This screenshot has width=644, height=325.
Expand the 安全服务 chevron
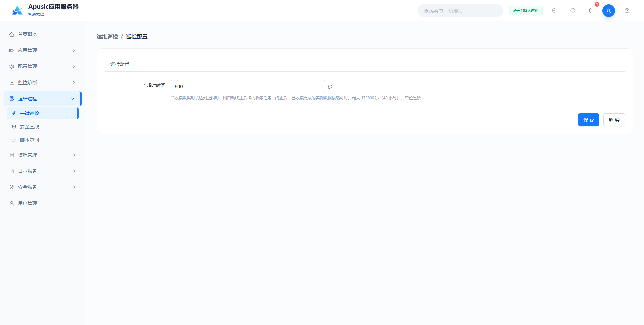coord(74,187)
